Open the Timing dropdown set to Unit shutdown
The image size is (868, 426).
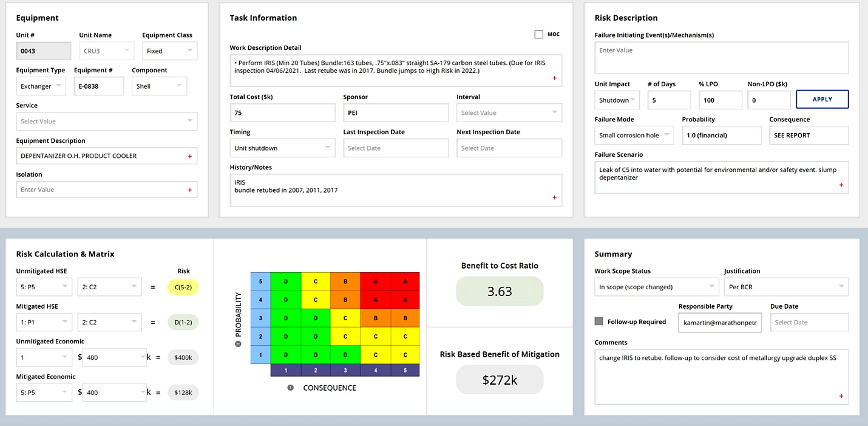pyautogui.click(x=282, y=148)
